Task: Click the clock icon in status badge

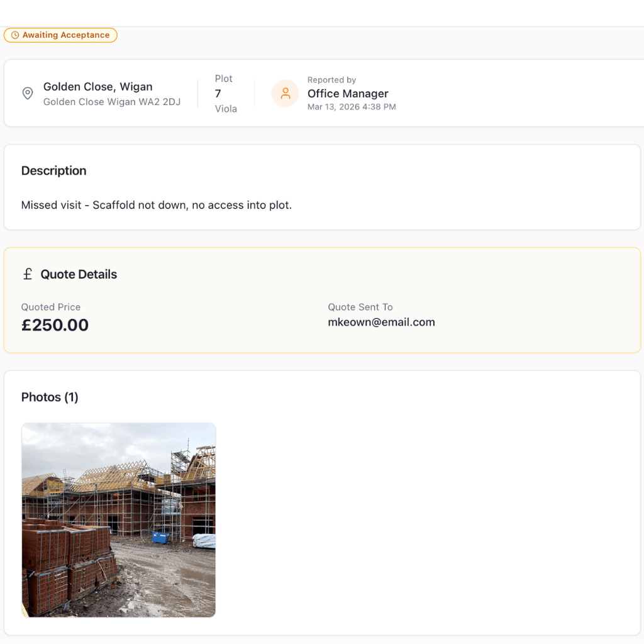Action: coord(15,35)
